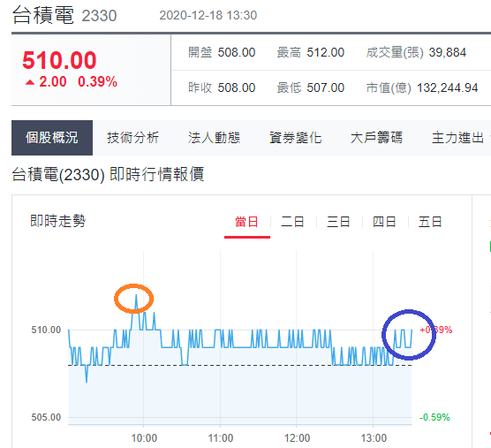
Task: Open the 法人動態 tab
Action: tap(215, 138)
